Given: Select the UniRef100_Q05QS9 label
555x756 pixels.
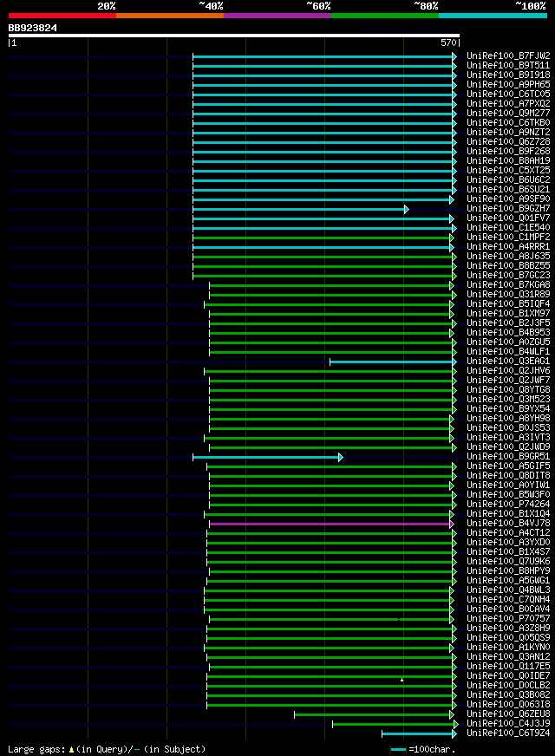Looking at the screenshot, I should click(x=508, y=638).
